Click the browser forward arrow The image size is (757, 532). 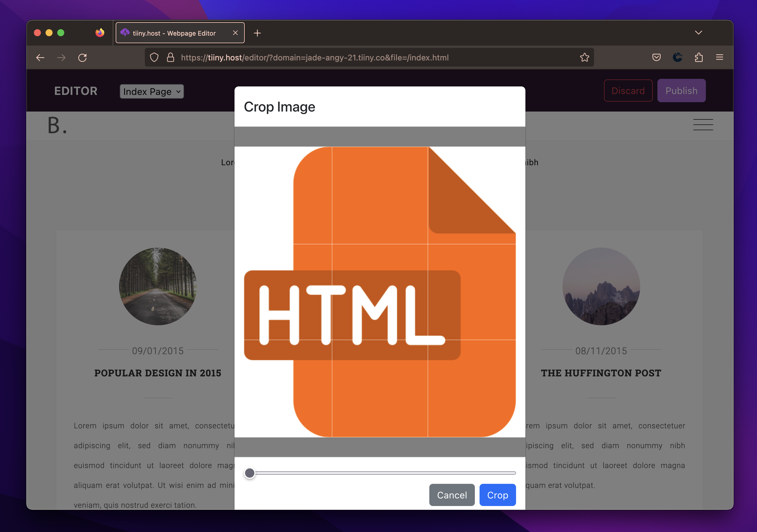click(x=61, y=58)
